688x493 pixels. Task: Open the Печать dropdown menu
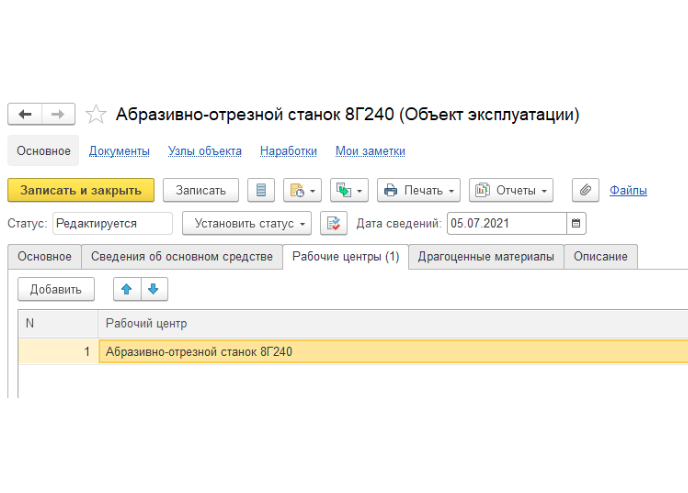point(419,190)
